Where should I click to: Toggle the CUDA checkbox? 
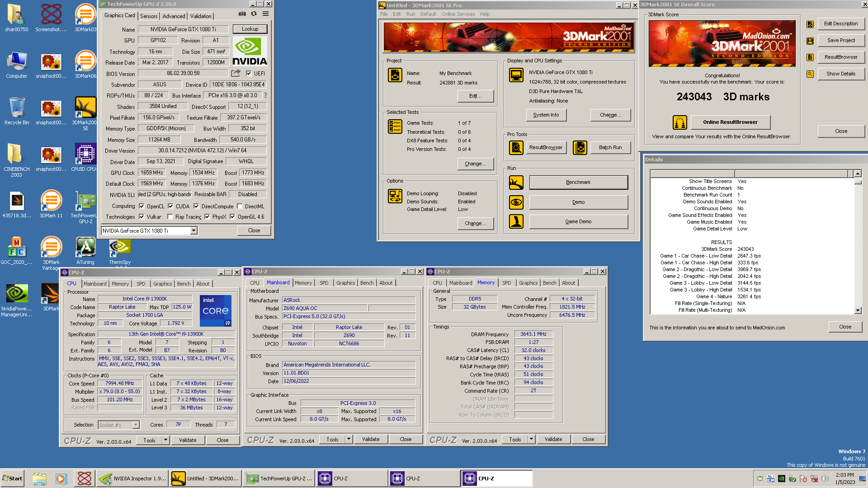click(x=170, y=206)
